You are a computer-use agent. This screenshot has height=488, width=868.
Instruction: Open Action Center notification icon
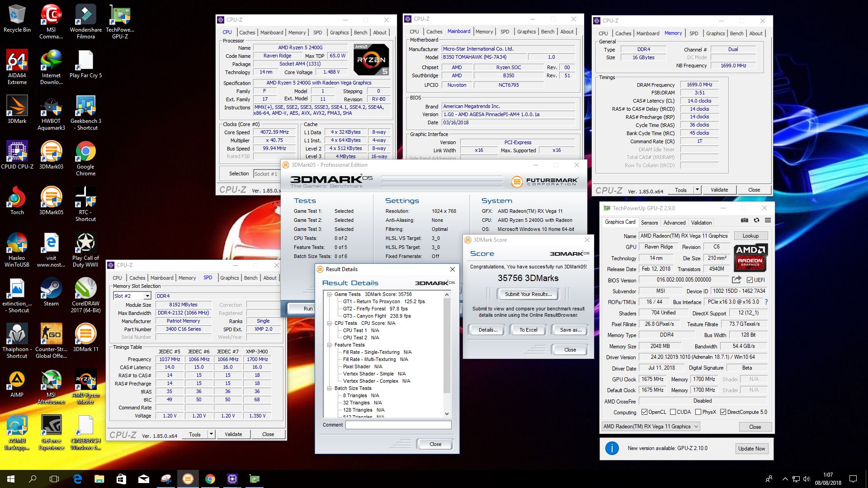[x=853, y=479]
